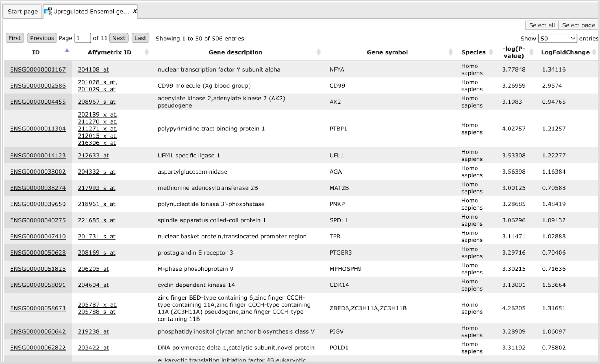This screenshot has width=600, height=364.
Task: Open probe link 201029_s_at
Action: (97, 89)
